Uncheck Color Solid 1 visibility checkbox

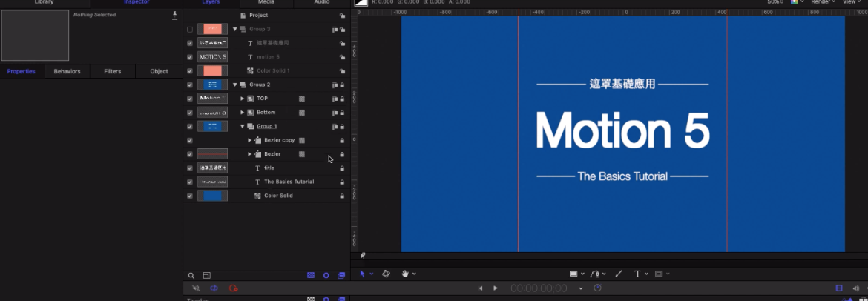coord(190,71)
